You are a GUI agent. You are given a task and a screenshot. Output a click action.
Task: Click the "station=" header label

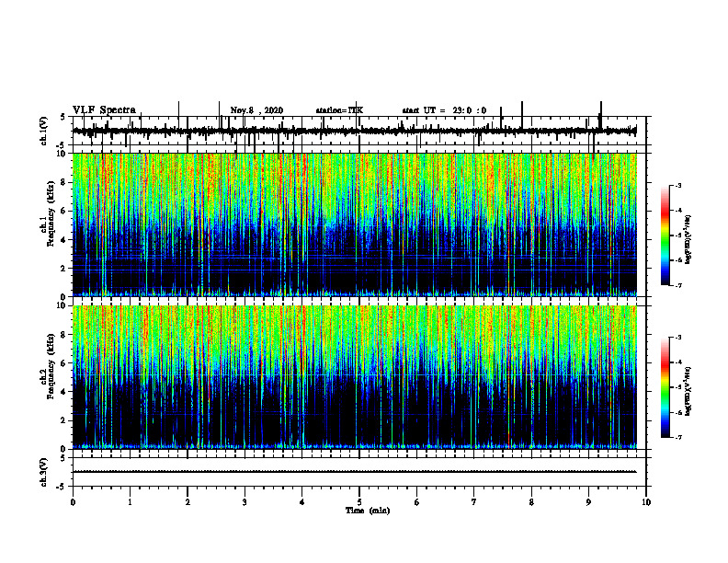tap(332, 110)
